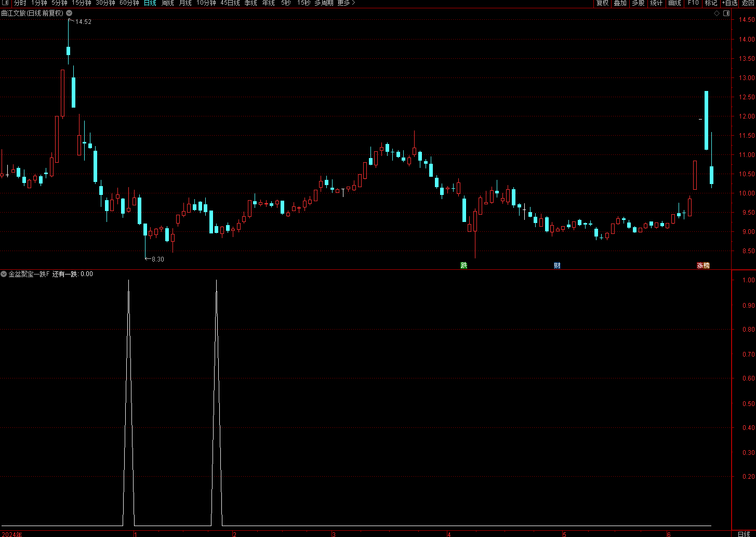756x537 pixels.
Task: Open 多周期 multi-period view
Action: [x=324, y=3]
